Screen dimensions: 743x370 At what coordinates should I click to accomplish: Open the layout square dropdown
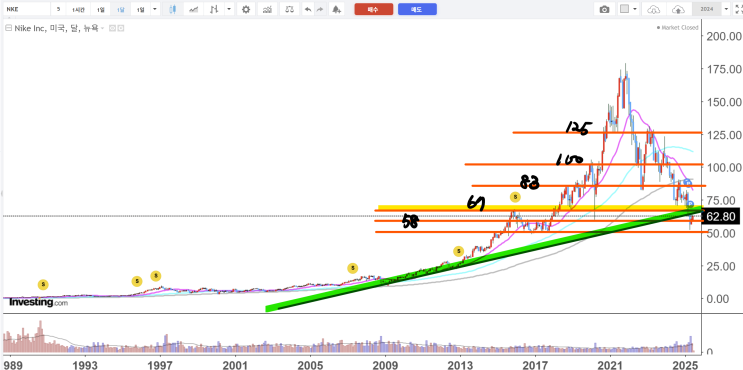pyautogui.click(x=629, y=9)
